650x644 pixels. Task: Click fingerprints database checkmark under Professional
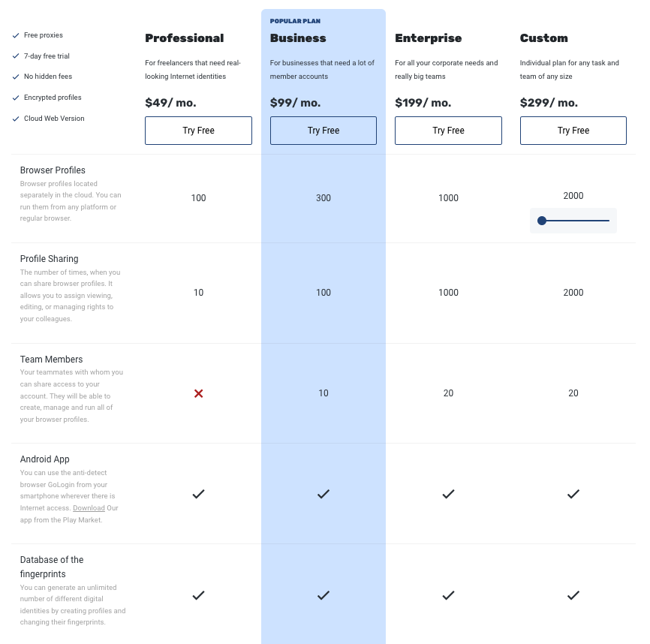tap(198, 595)
